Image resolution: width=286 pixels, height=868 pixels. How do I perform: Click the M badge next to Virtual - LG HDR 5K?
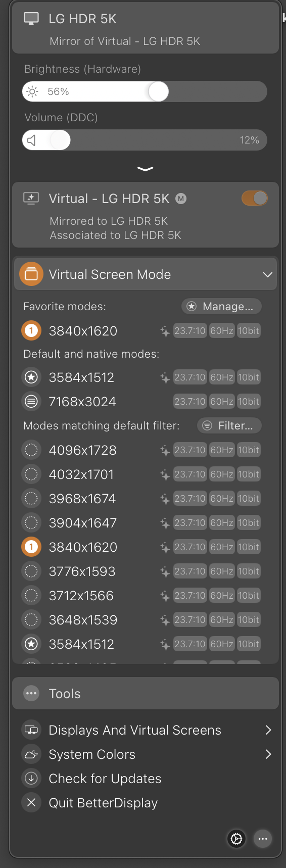pos(181,199)
